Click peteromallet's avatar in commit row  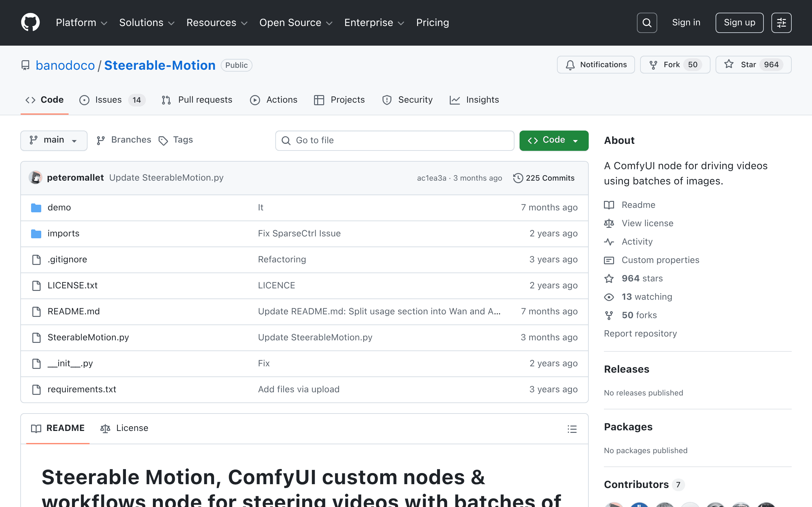[36, 178]
